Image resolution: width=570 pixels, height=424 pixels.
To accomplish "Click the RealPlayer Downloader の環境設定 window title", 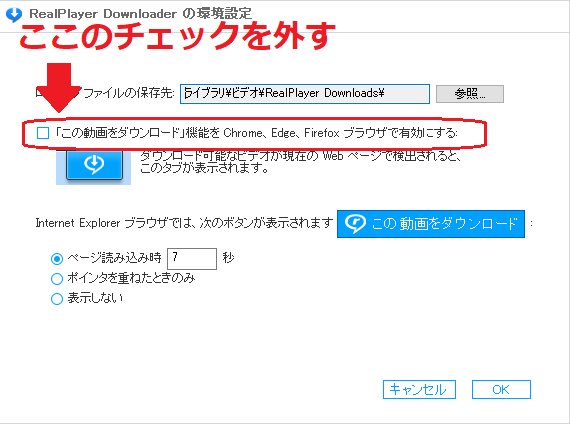I will point(141,14).
